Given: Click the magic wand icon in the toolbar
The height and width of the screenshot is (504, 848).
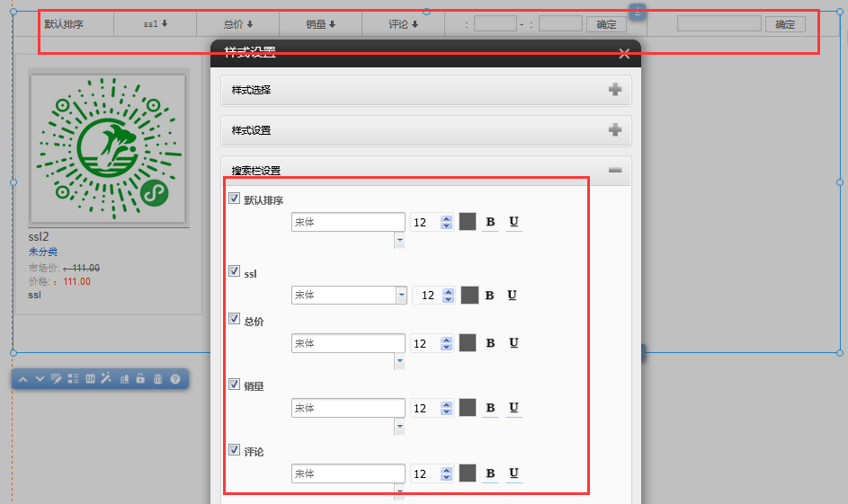Looking at the screenshot, I should pyautogui.click(x=105, y=379).
